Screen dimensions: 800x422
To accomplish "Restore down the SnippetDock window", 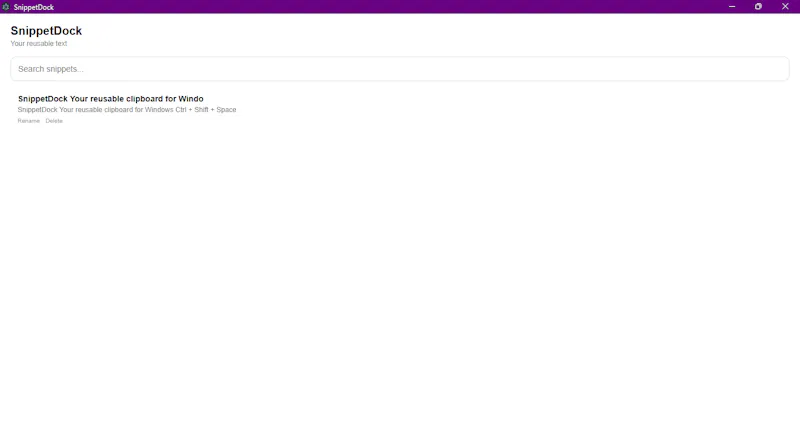I will pyautogui.click(x=758, y=7).
